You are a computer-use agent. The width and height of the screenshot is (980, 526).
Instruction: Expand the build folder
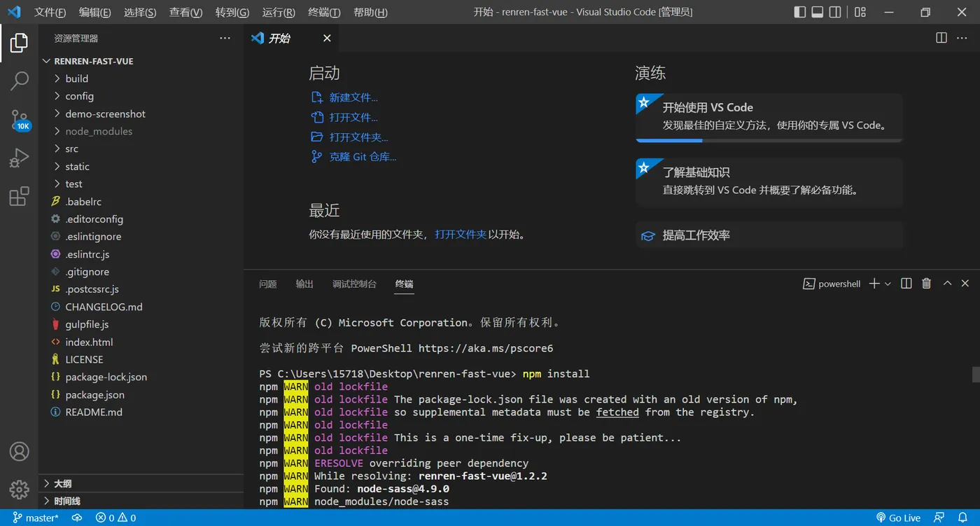pyautogui.click(x=141, y=78)
